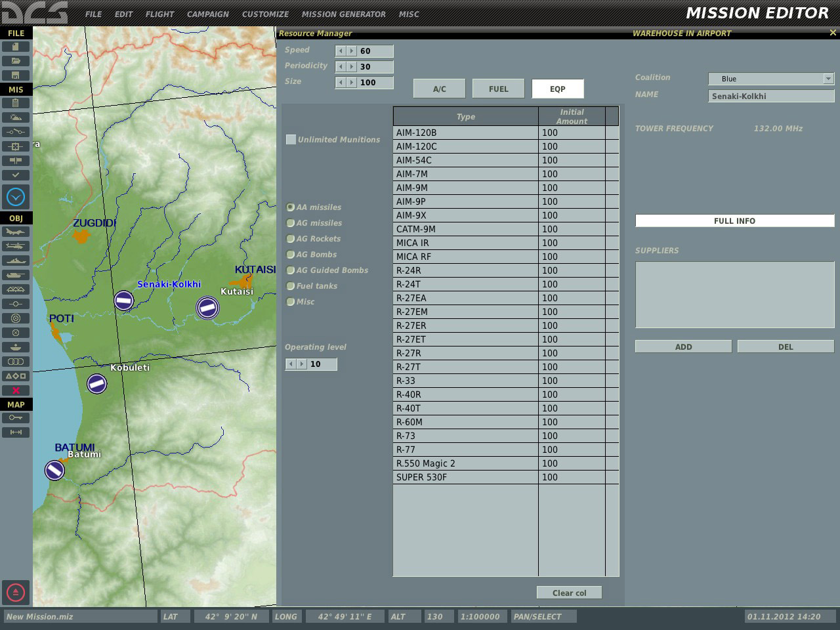Select the ship group placement tool
The image size is (840, 630).
coord(16,261)
